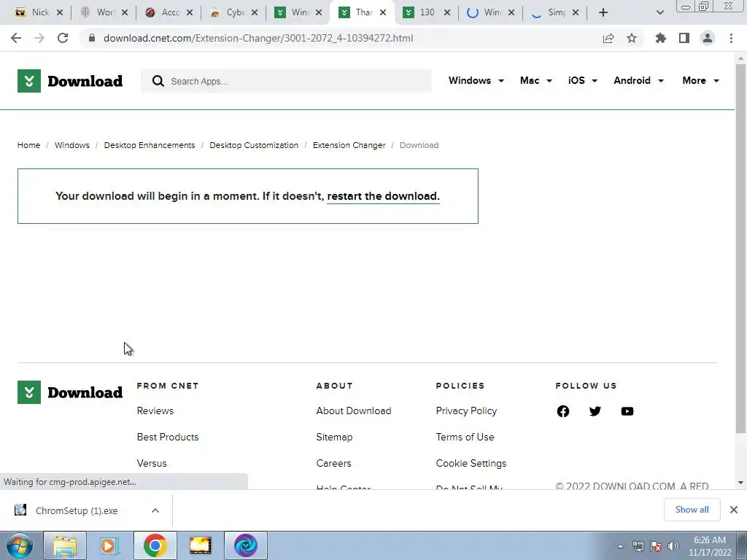Open the Terms of Use link
This screenshot has width=747, height=560.
[x=465, y=437]
